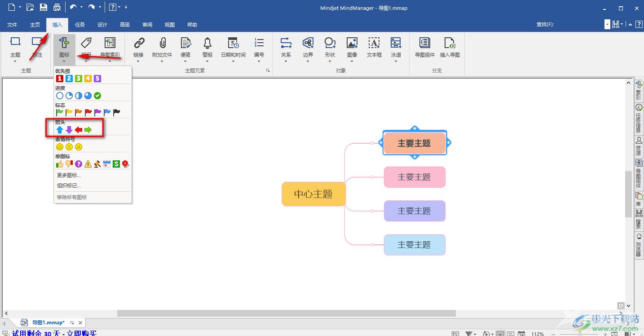Switch to the 主页 ribbon tab
This screenshot has width=644, height=336.
[x=35, y=25]
